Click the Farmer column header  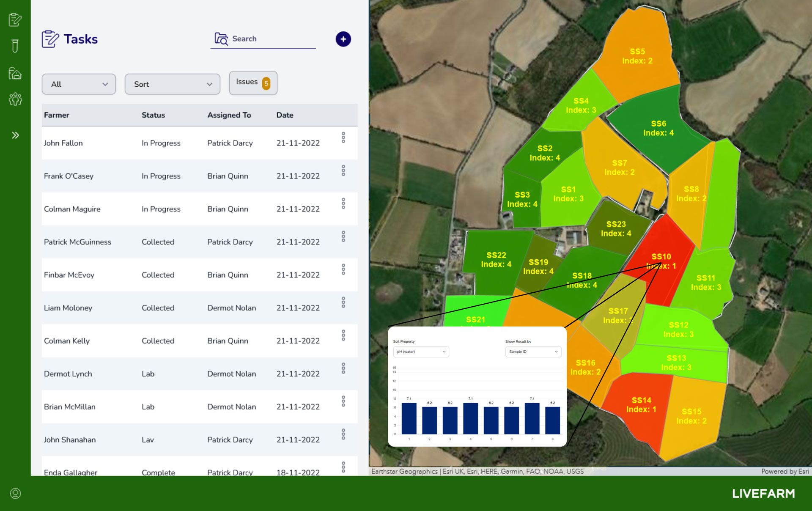click(x=57, y=115)
